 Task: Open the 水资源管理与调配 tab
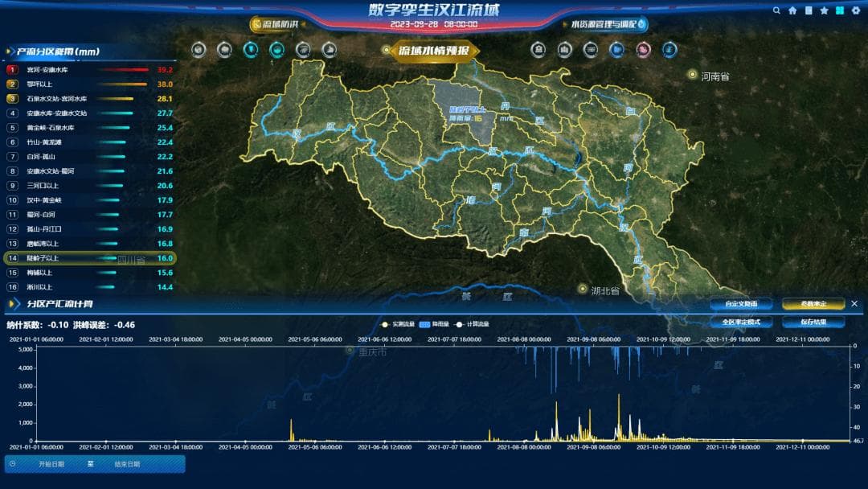tap(608, 24)
